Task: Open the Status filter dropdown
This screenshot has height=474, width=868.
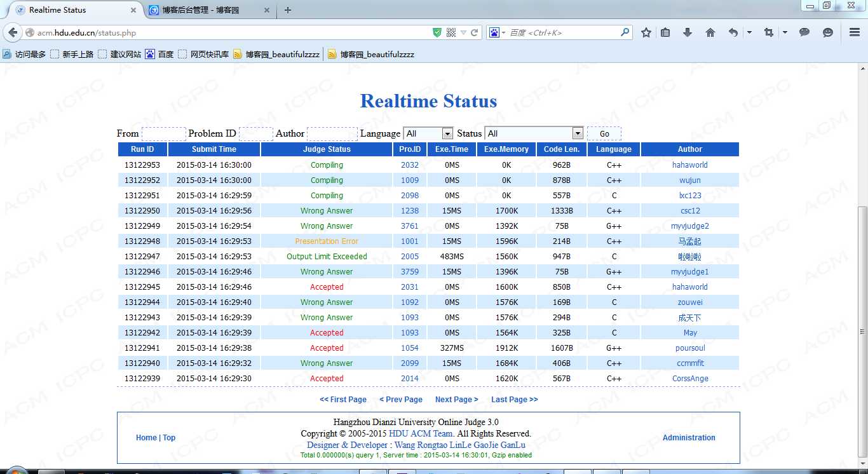Action: click(x=534, y=133)
